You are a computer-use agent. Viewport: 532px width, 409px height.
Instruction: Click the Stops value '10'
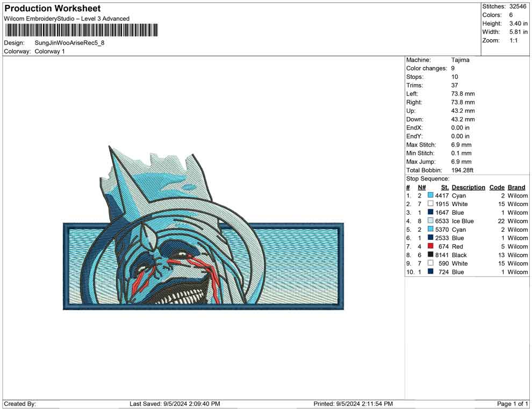[x=455, y=77]
